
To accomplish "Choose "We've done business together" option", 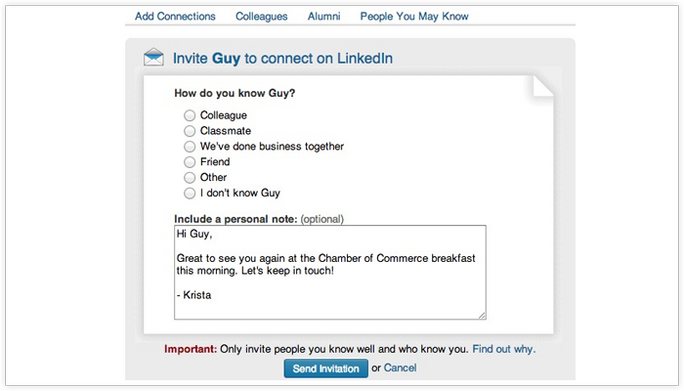I will point(189,146).
